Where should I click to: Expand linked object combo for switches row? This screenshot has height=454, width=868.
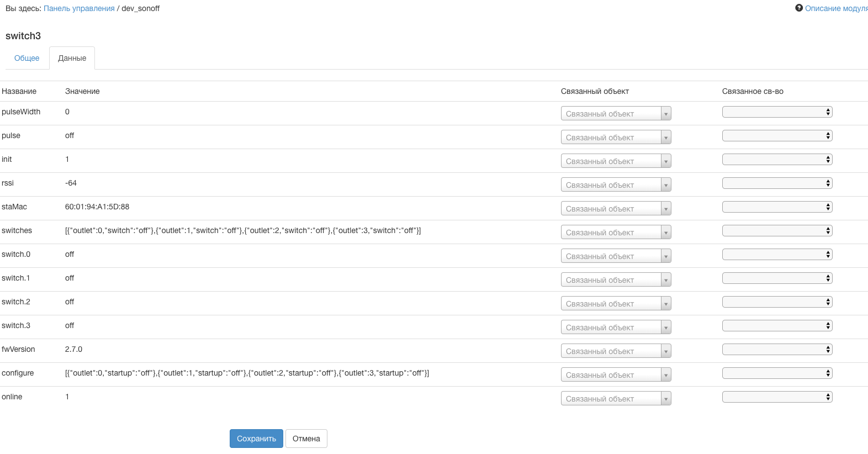[666, 233]
